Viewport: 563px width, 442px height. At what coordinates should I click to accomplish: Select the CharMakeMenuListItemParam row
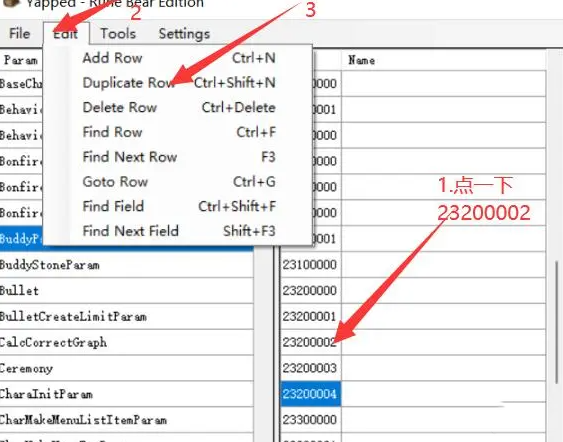point(126,420)
